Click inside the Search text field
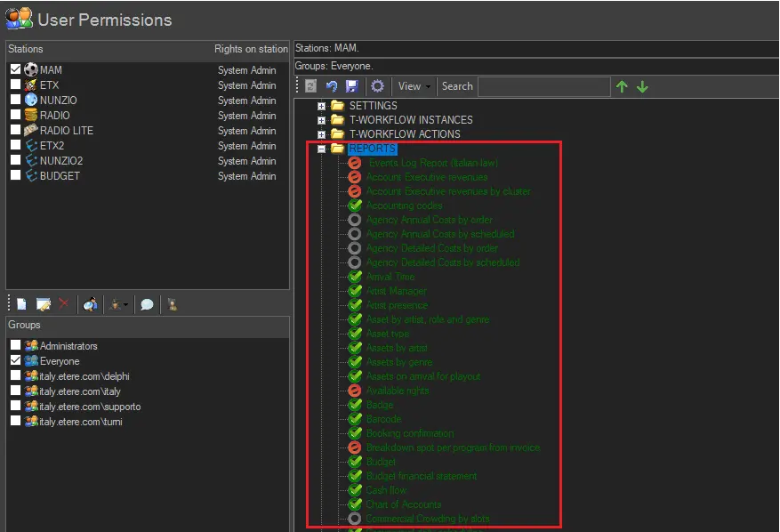This screenshot has width=780, height=532. coord(543,86)
